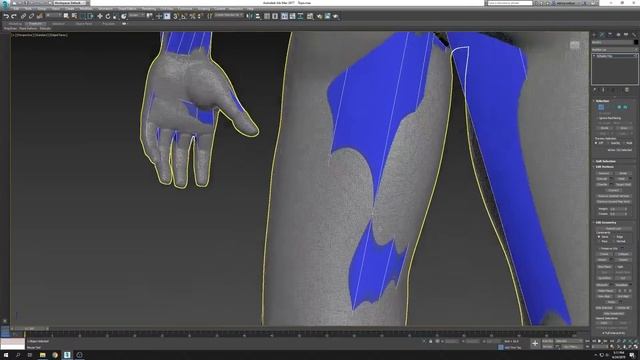Expand the Soft Selection rollout
The height and width of the screenshot is (360, 640).
click(613, 161)
